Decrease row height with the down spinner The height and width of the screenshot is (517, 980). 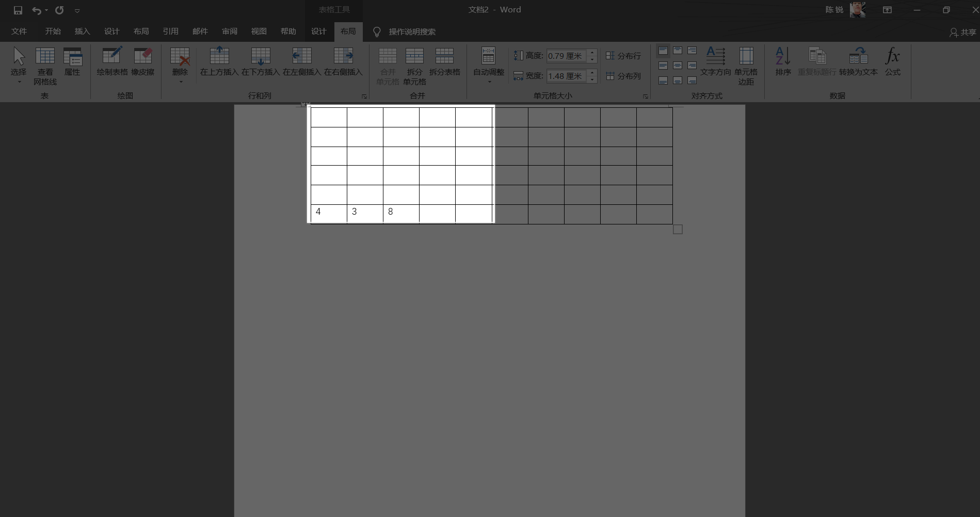(x=592, y=59)
